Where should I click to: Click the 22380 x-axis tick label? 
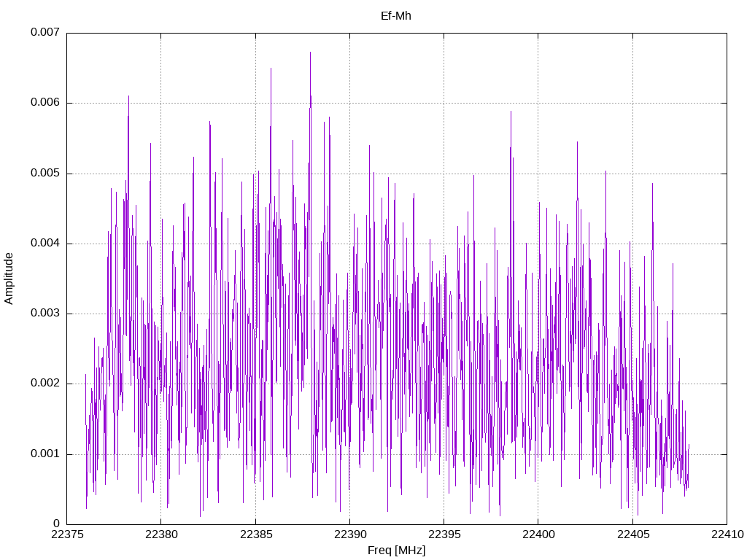pos(161,534)
